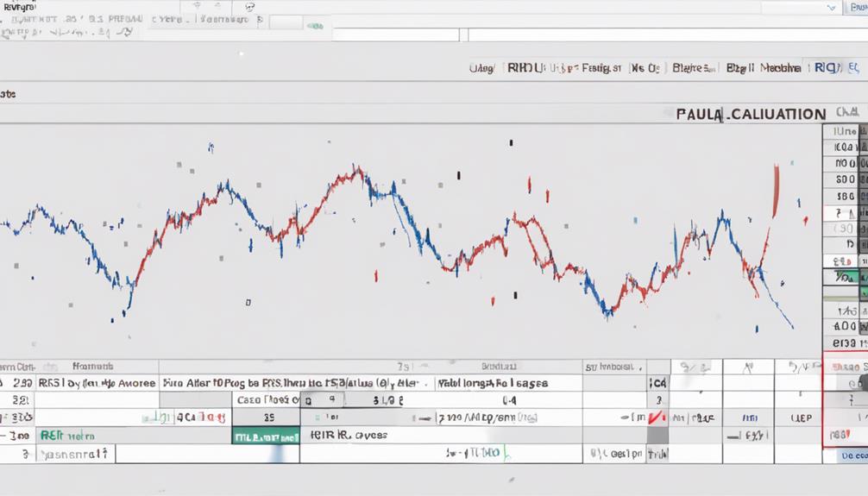Open the dropdown arrow in the top-right bar
Viewport: 868px width, 496px height.
[831, 8]
